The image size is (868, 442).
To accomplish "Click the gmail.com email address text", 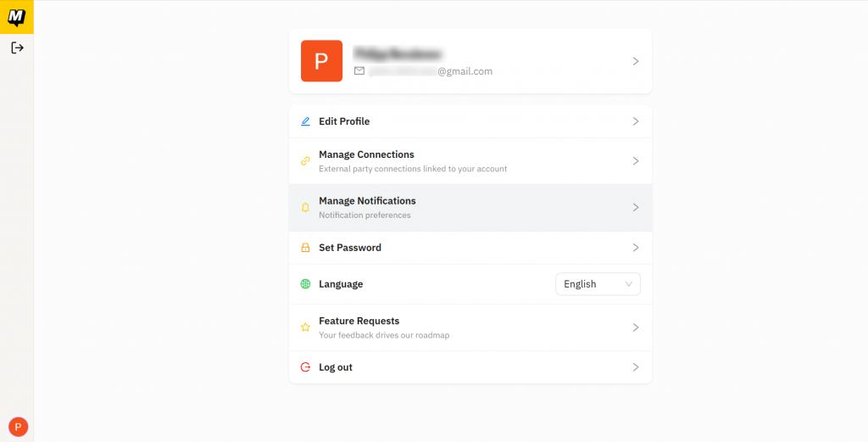I will (431, 71).
